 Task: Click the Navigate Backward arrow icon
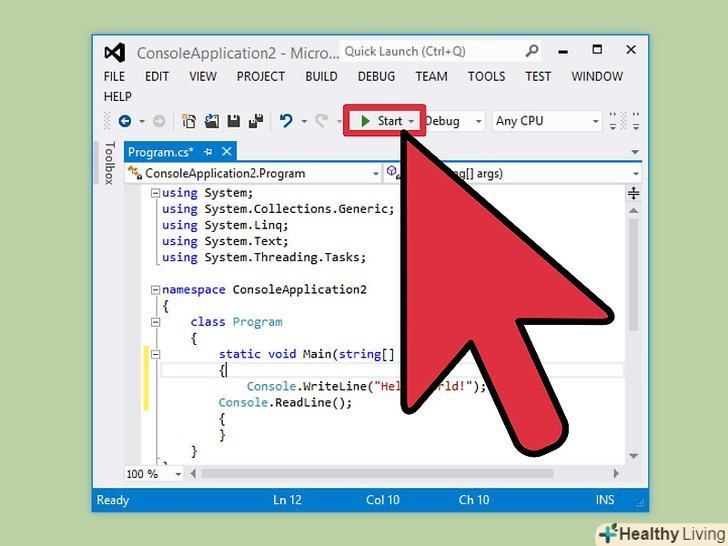click(124, 121)
